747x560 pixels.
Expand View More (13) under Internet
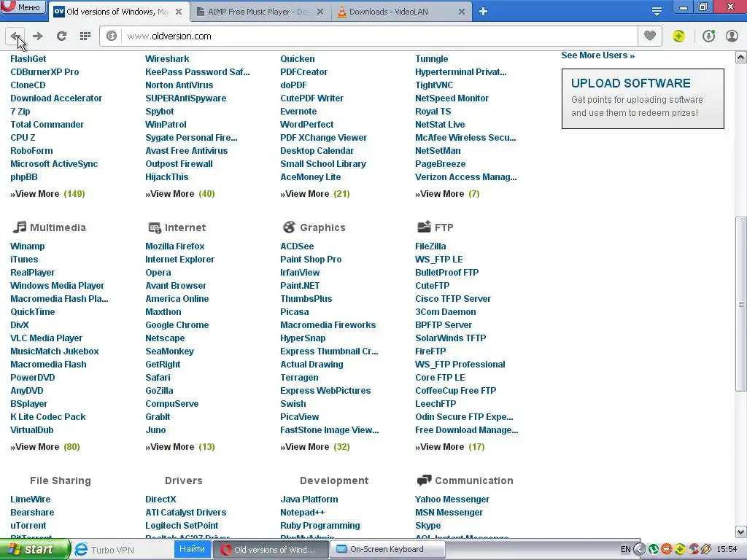click(180, 447)
